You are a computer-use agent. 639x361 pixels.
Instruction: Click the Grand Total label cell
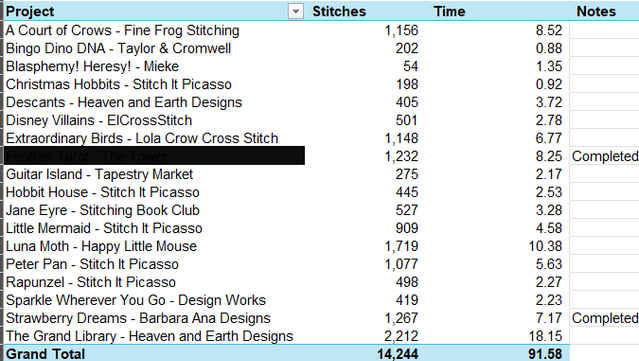coord(154,353)
